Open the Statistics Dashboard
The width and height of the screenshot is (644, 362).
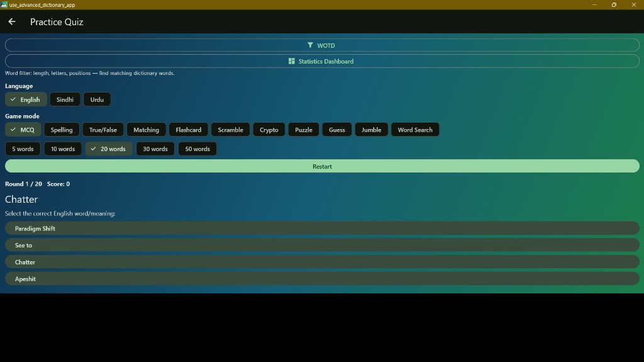pyautogui.click(x=322, y=61)
